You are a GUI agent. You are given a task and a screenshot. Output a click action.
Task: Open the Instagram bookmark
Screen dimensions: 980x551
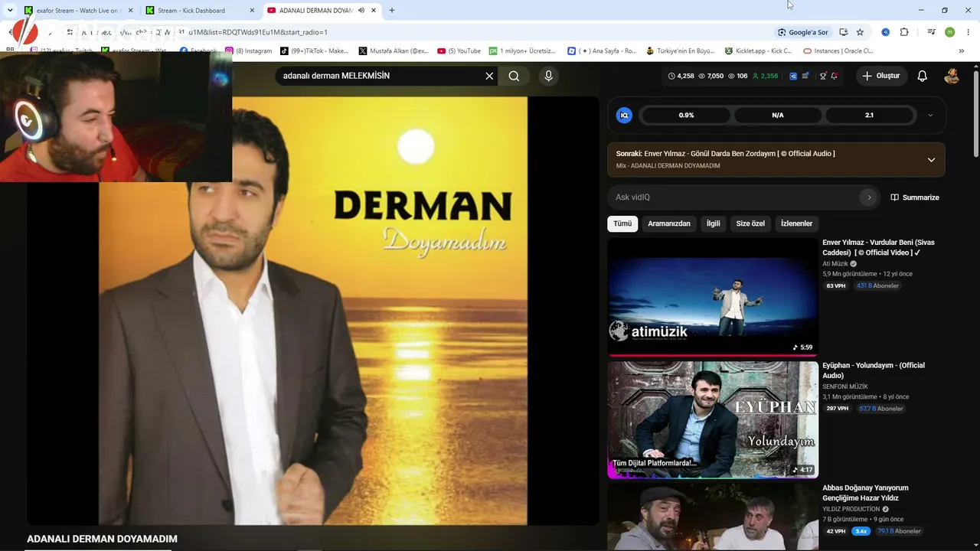tap(249, 51)
